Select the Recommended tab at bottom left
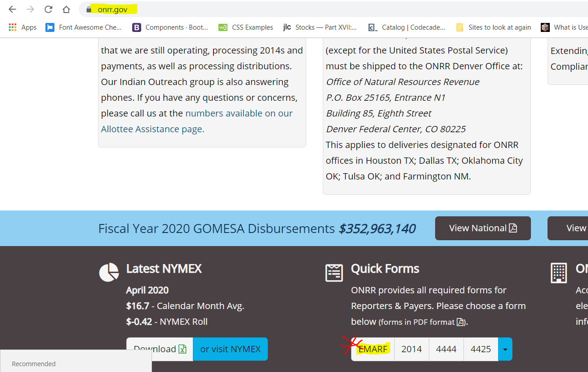The image size is (588, 372). click(x=33, y=363)
